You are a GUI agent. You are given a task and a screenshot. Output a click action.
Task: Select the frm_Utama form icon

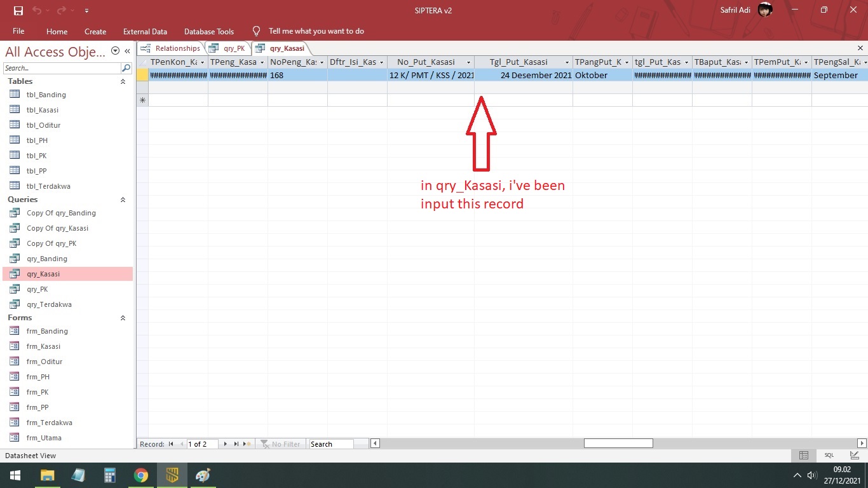(x=15, y=438)
